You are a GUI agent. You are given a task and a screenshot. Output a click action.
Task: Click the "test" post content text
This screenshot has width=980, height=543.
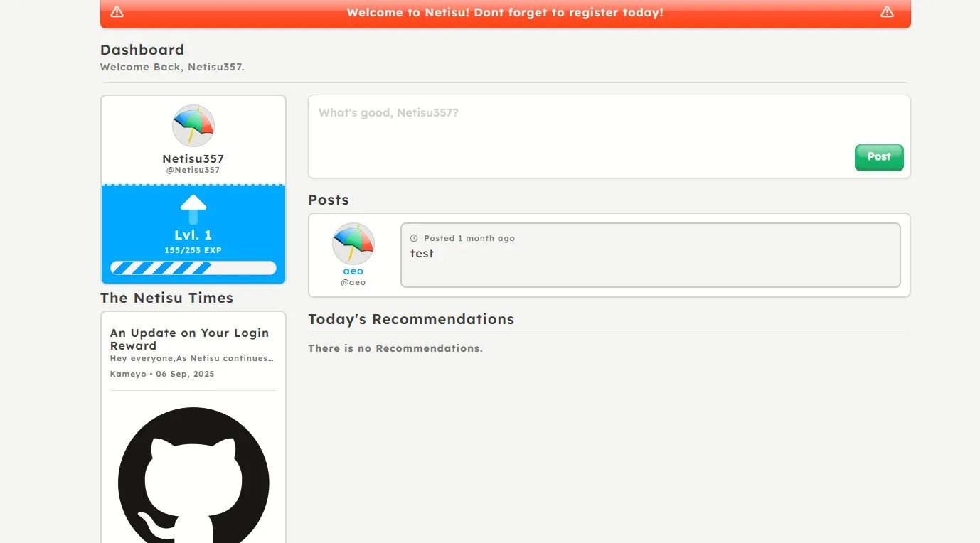[422, 254]
